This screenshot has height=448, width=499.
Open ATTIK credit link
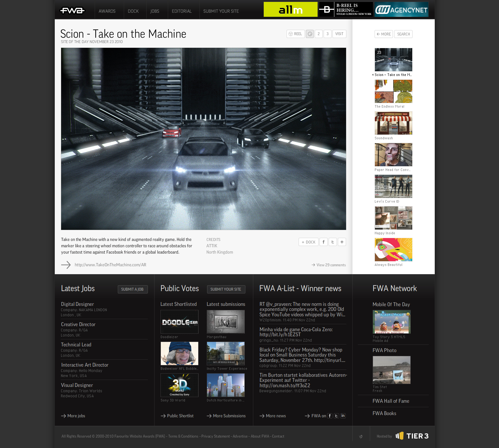[212, 246]
